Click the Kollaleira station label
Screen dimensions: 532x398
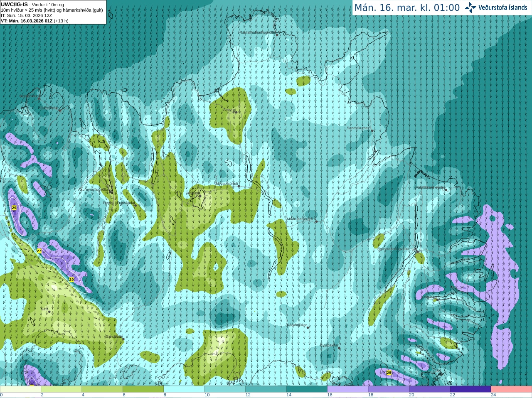(429, 297)
